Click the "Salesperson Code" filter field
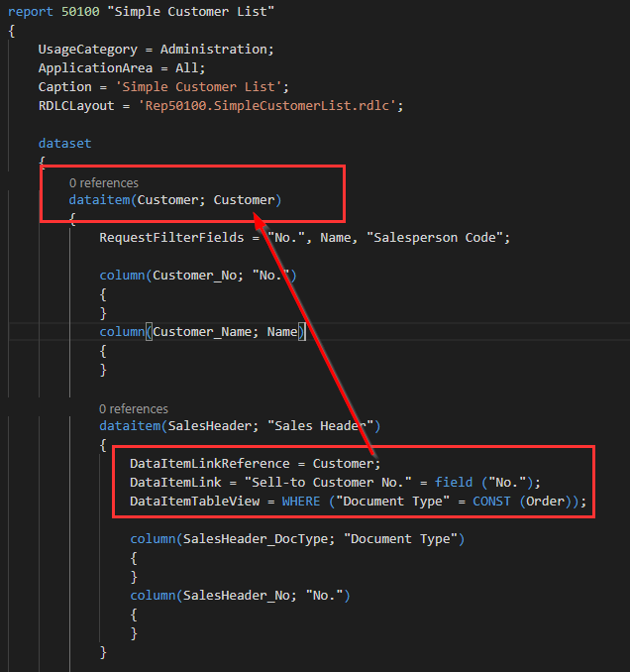 coord(434,238)
